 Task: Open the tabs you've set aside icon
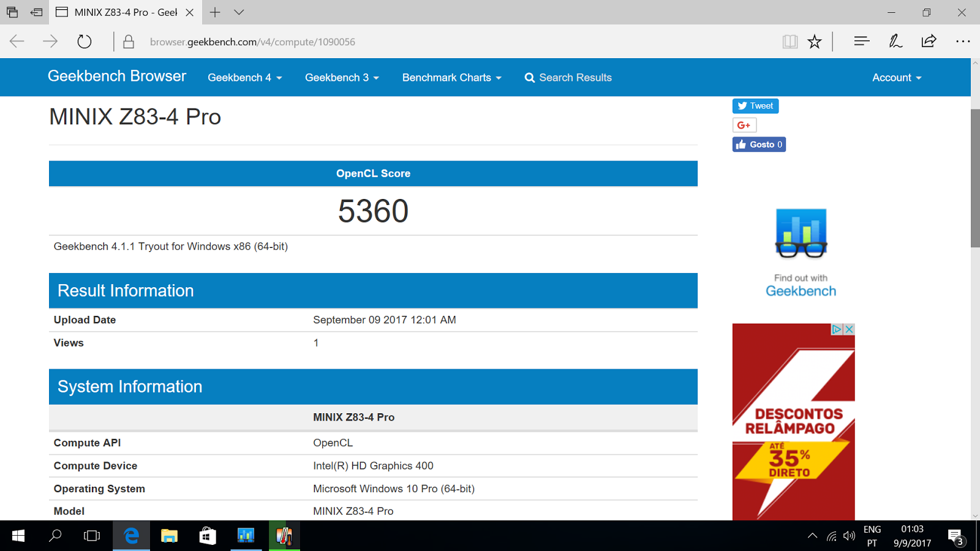pyautogui.click(x=12, y=12)
